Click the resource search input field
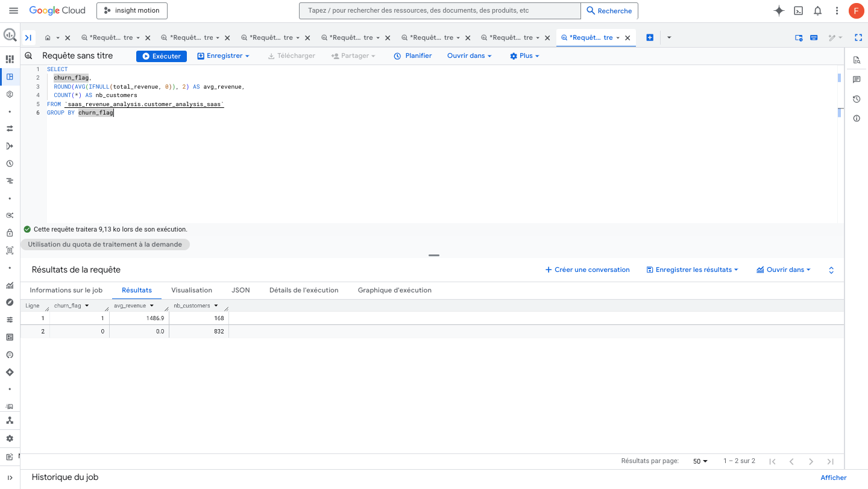This screenshot has height=489, width=868. click(x=439, y=10)
